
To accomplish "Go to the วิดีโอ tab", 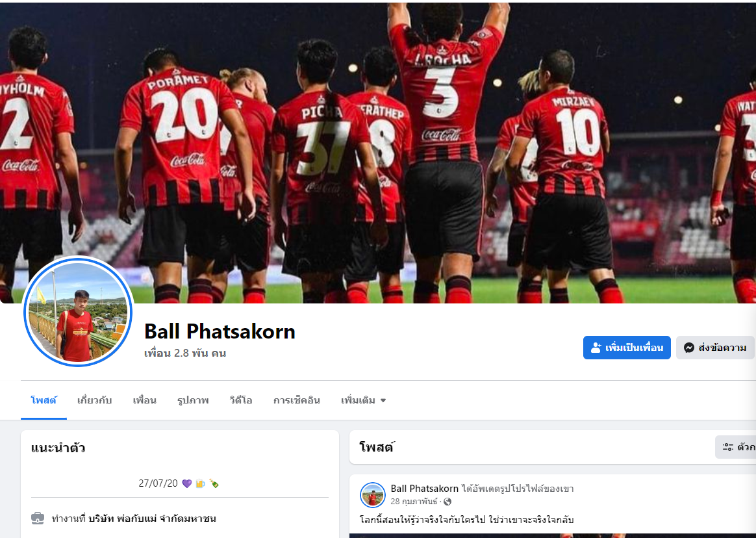I will 241,400.
